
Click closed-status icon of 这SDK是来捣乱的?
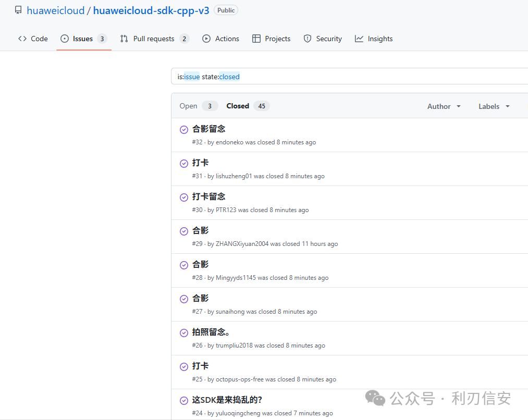[184, 401]
